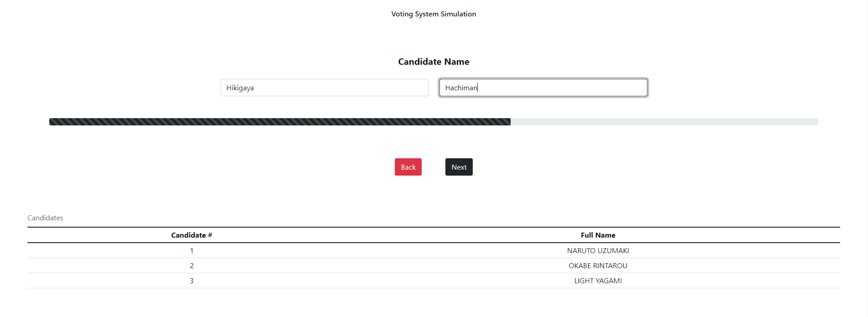The image size is (868, 317).
Task: Click candidate number 3 cell
Action: point(191,281)
